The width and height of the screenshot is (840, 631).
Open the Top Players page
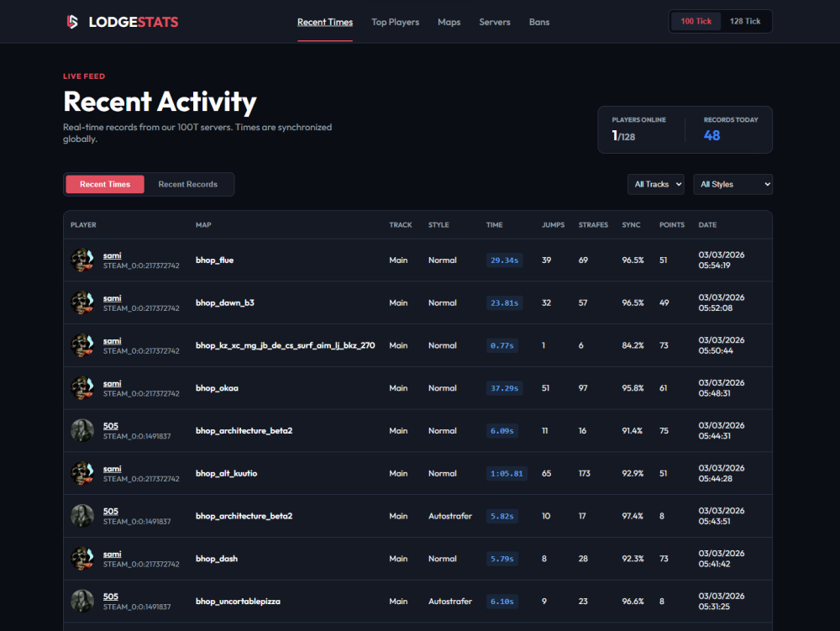click(x=396, y=22)
